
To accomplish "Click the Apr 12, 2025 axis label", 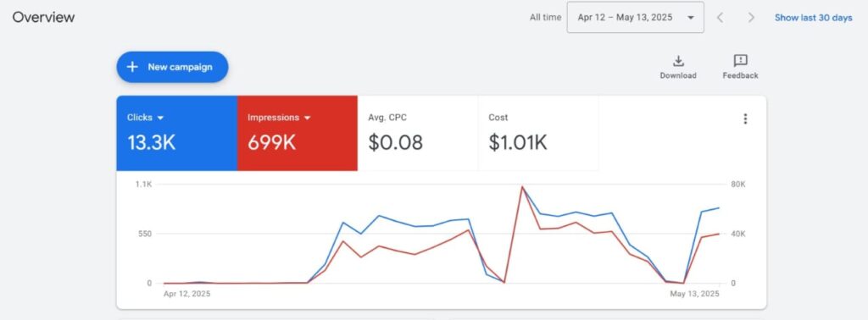I will pos(186,294).
